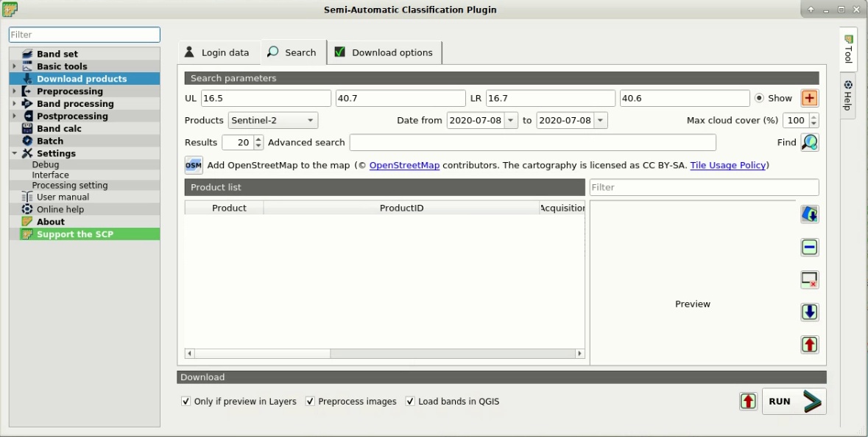Viewport: 868px width, 437px height.
Task: Toggle Load bands in QGIS checkbox
Action: (410, 402)
